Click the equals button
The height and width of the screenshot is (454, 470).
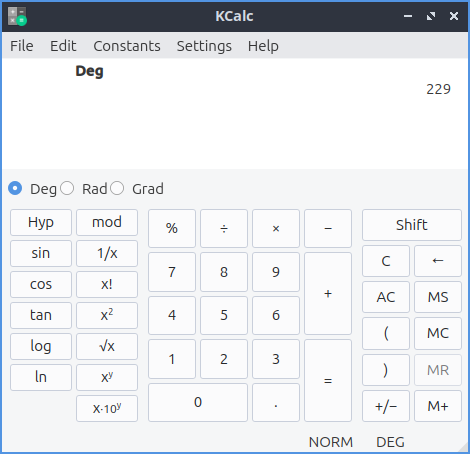pyautogui.click(x=328, y=381)
